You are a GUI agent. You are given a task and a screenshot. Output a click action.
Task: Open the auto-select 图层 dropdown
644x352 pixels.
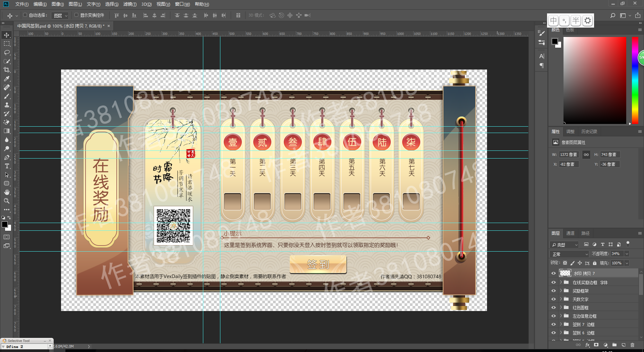60,15
